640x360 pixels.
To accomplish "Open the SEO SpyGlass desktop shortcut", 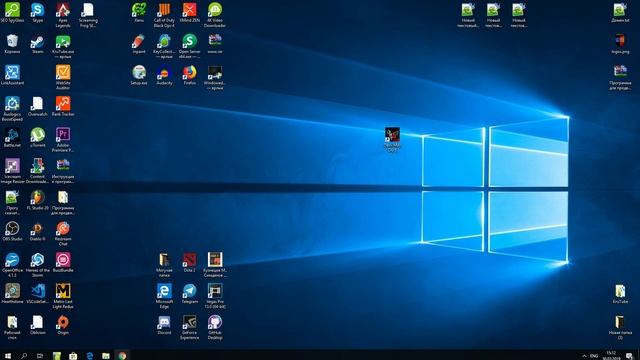I will pos(12,12).
